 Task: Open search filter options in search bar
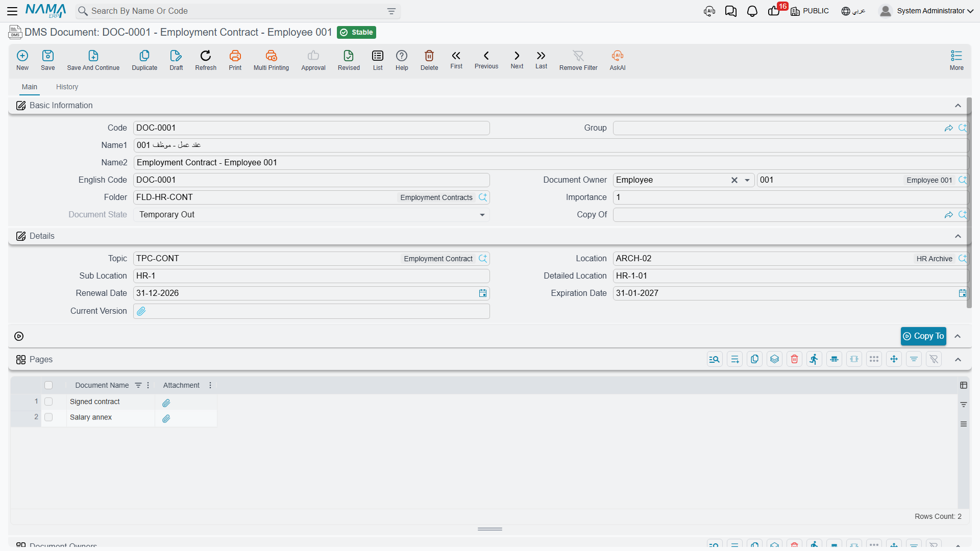[x=391, y=11]
